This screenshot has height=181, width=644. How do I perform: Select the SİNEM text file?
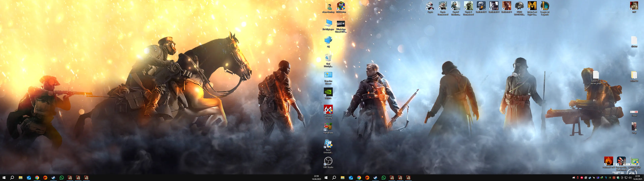tap(634, 42)
